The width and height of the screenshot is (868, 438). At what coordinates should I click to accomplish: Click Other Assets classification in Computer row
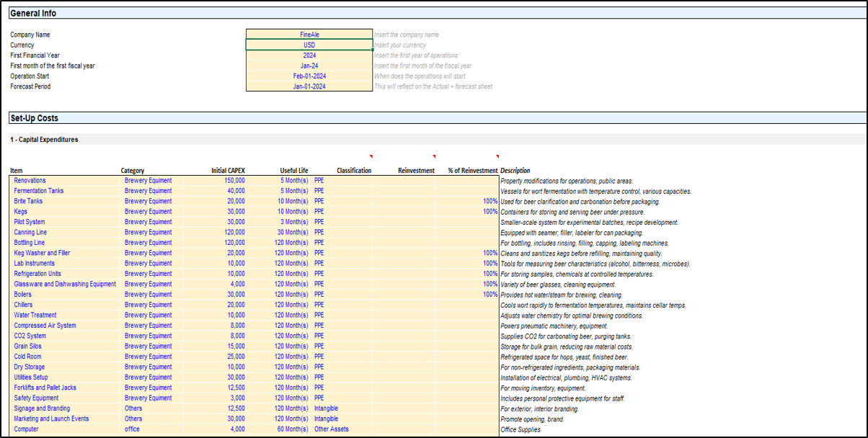pyautogui.click(x=331, y=429)
